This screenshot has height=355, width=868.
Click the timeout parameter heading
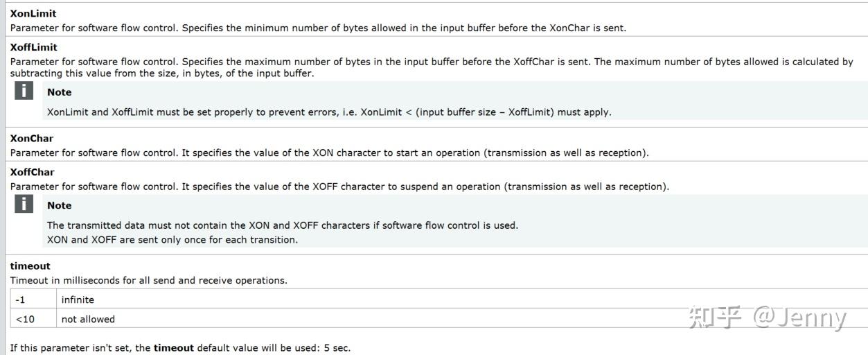click(30, 266)
